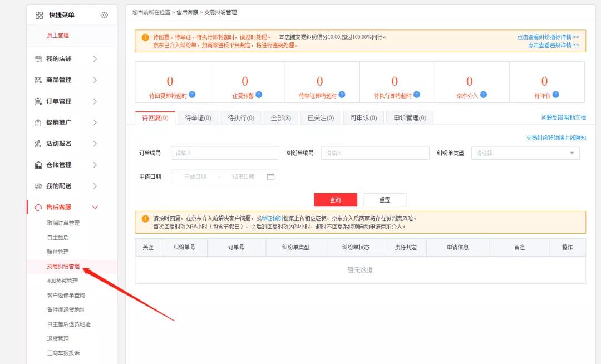This screenshot has height=364, width=601.
Task: Open 备件库退货地址 submenu item
Action: pos(66,309)
